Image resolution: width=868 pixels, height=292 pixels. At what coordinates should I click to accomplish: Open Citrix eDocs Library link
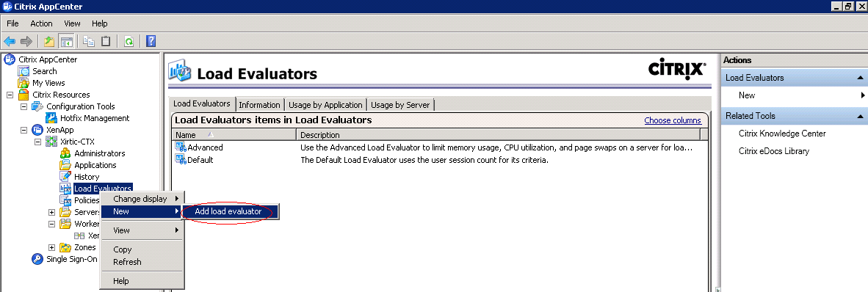pos(774,151)
